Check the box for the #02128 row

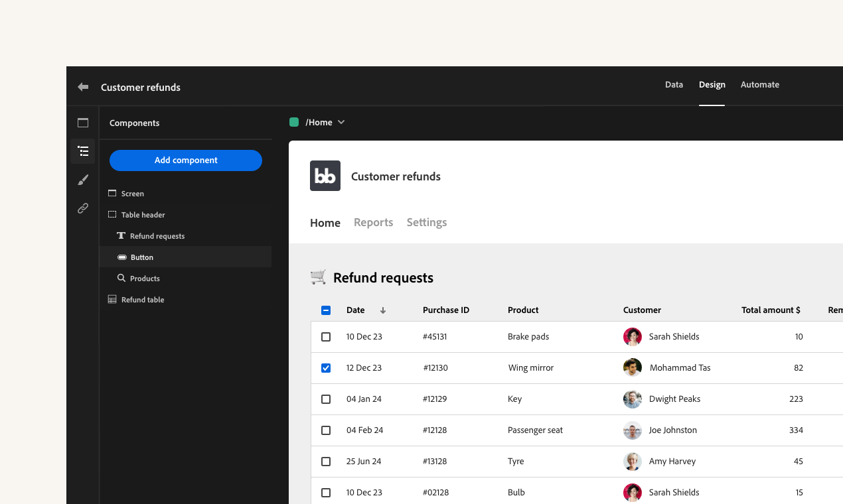point(326,493)
